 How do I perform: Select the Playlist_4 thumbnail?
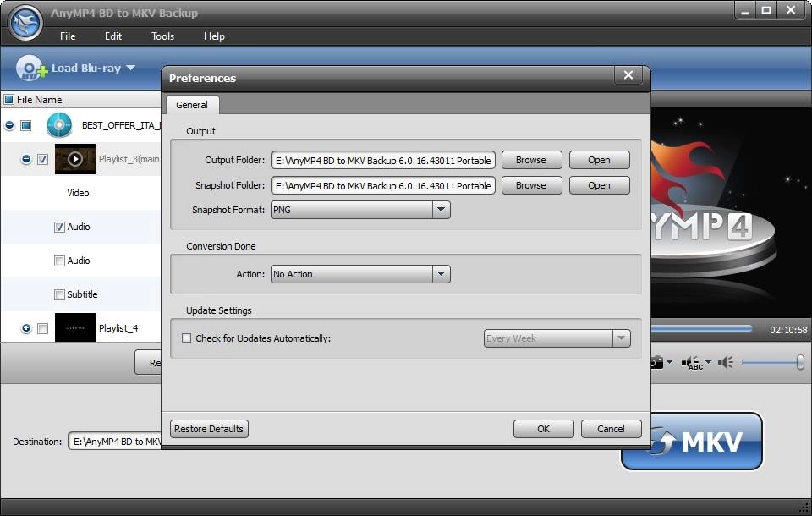[x=75, y=327]
